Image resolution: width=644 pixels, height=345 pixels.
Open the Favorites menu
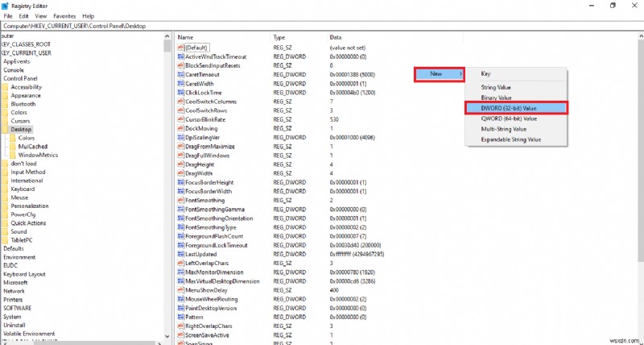coord(64,16)
